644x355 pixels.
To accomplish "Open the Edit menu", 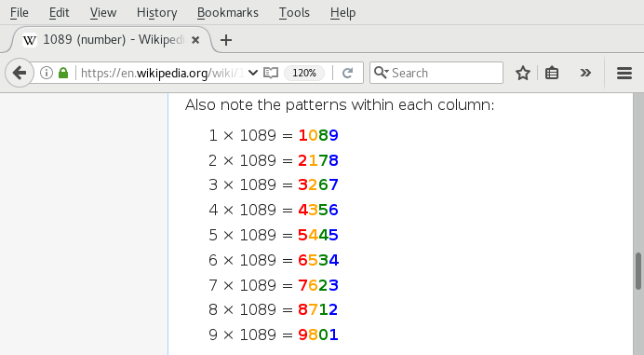I will [x=60, y=13].
